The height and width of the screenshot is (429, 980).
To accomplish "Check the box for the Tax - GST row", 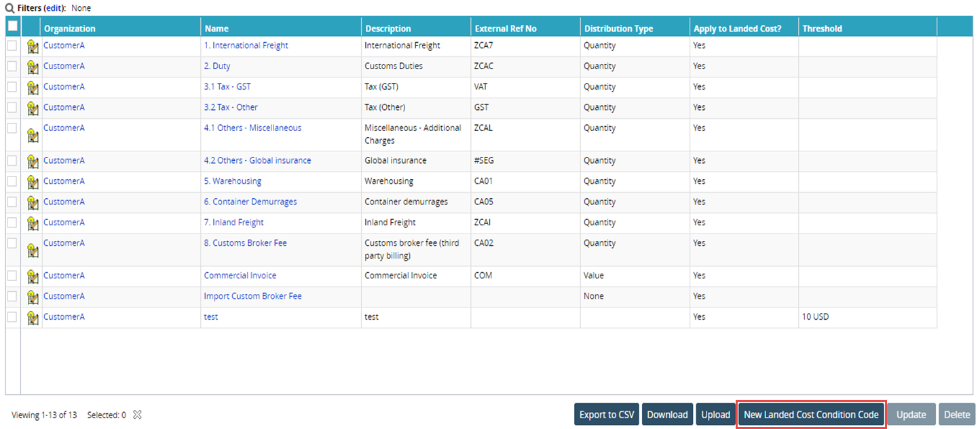I will pyautogui.click(x=12, y=87).
